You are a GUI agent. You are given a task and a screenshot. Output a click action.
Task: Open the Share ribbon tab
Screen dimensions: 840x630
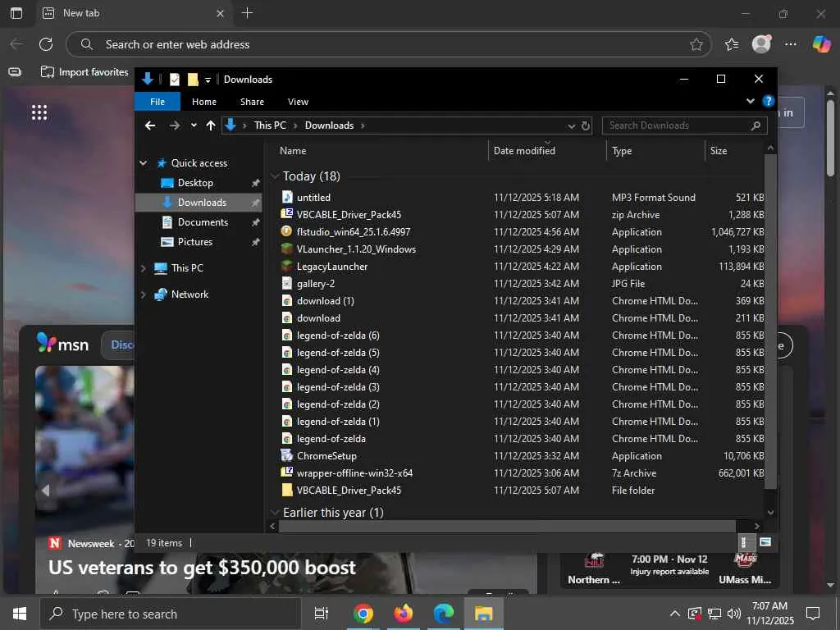point(252,101)
